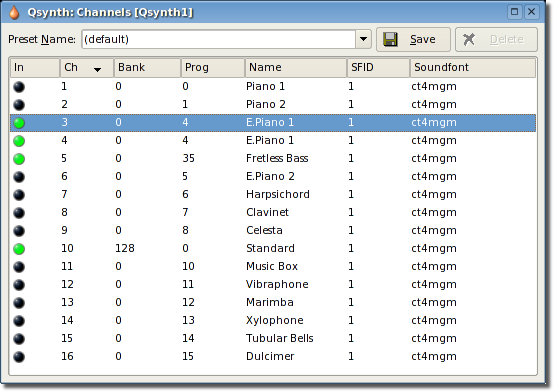Click the LED indicator for channel 12

click(19, 285)
